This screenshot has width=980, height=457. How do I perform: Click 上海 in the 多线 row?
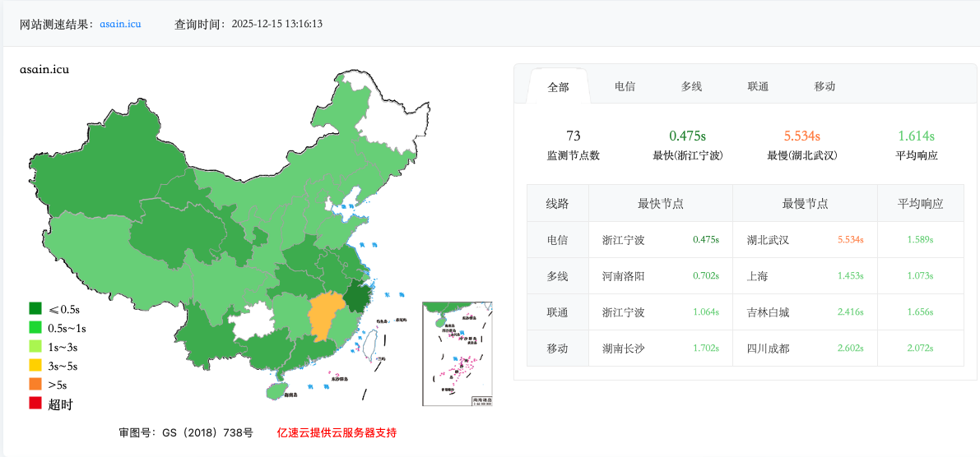(x=758, y=276)
